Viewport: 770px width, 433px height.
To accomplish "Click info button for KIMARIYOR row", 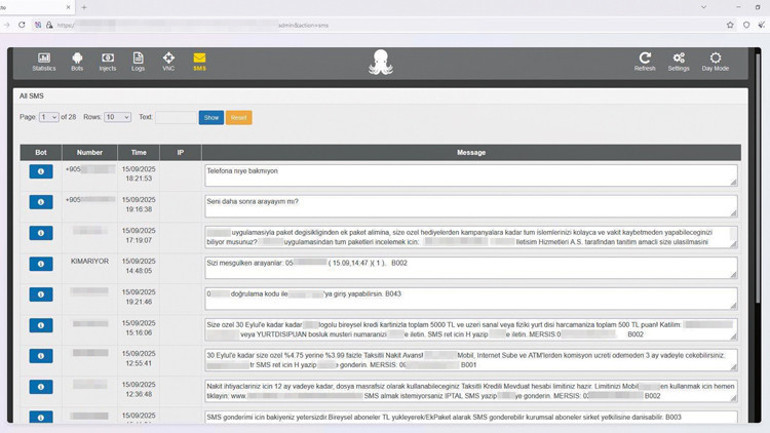I will [x=41, y=264].
